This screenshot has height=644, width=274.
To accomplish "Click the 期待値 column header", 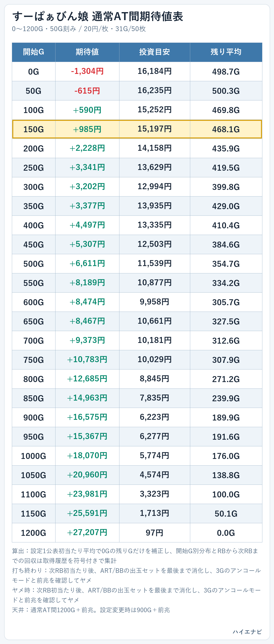I will pos(87,52).
